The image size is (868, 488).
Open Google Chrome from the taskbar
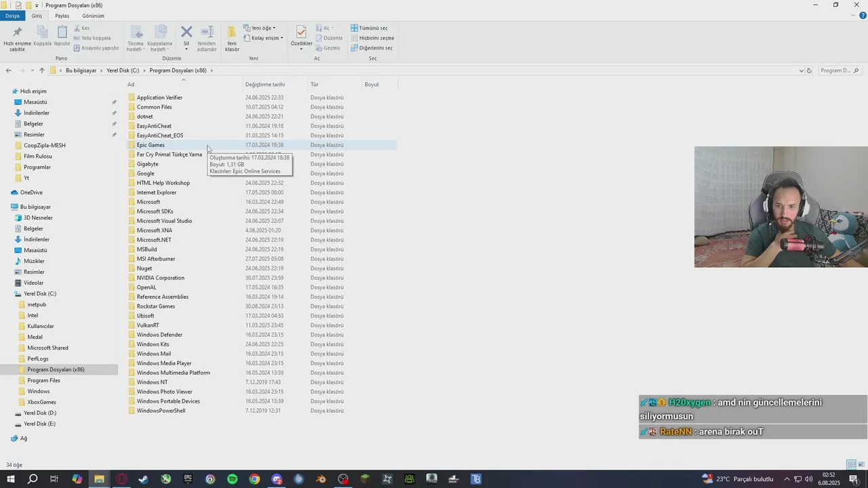point(254,479)
